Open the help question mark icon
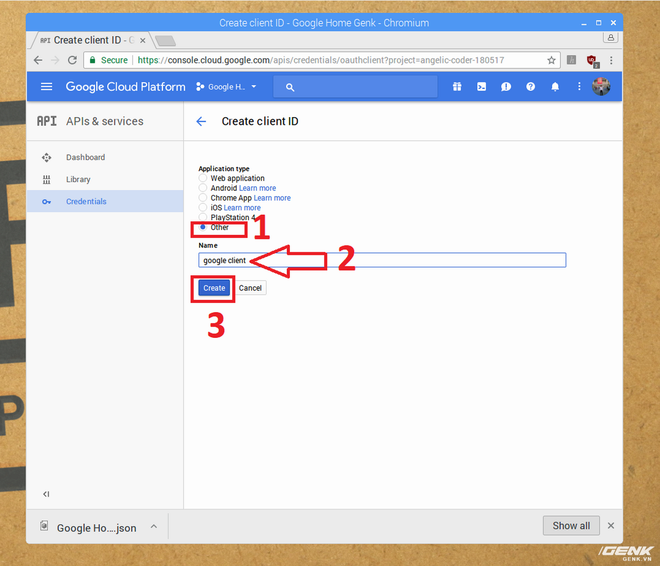This screenshot has width=660, height=566. click(530, 87)
